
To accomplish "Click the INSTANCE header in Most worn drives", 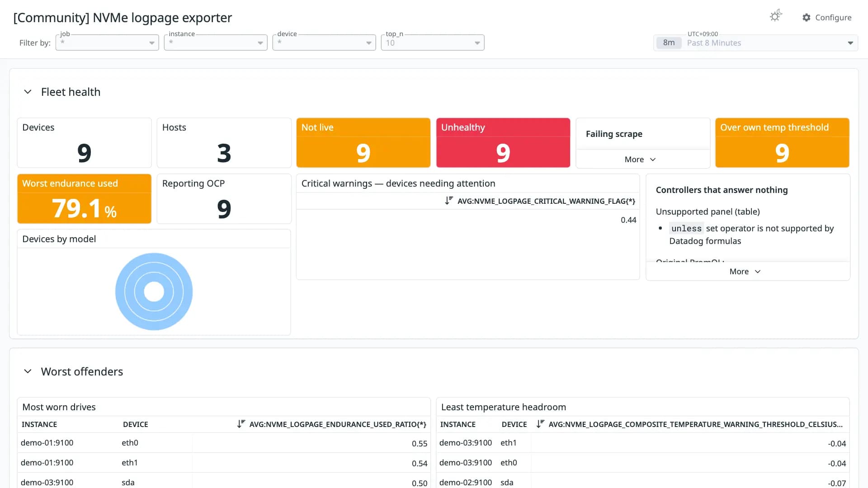I will pos(39,424).
